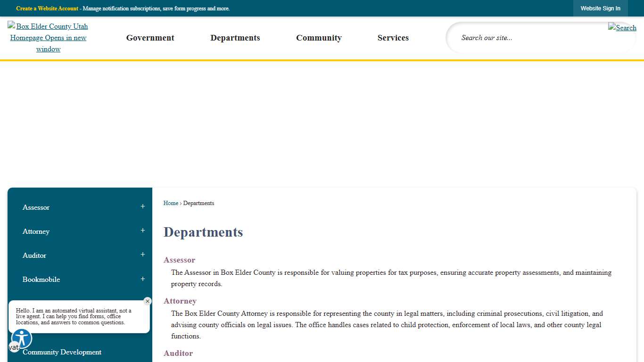Open the Departments menu

235,38
